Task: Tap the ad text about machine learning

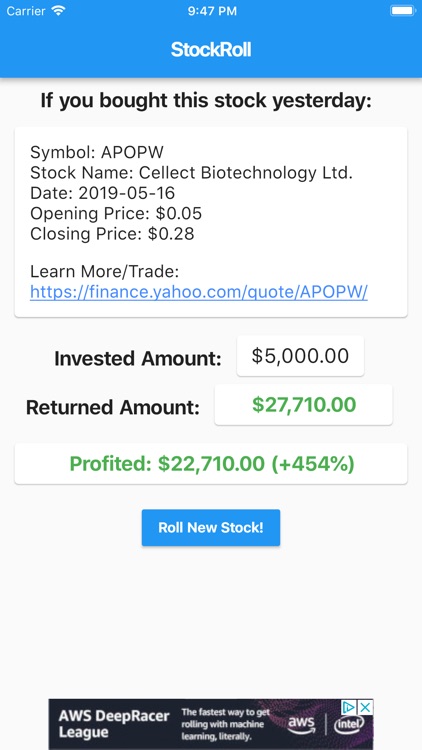Action: (x=223, y=724)
